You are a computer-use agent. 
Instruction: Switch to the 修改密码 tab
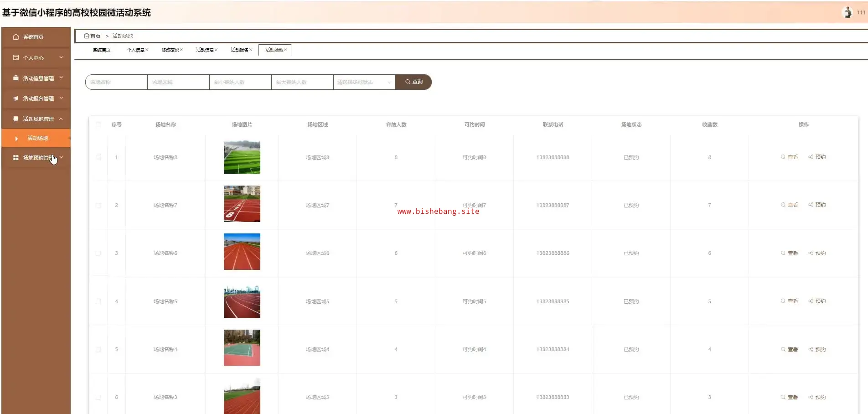[170, 50]
